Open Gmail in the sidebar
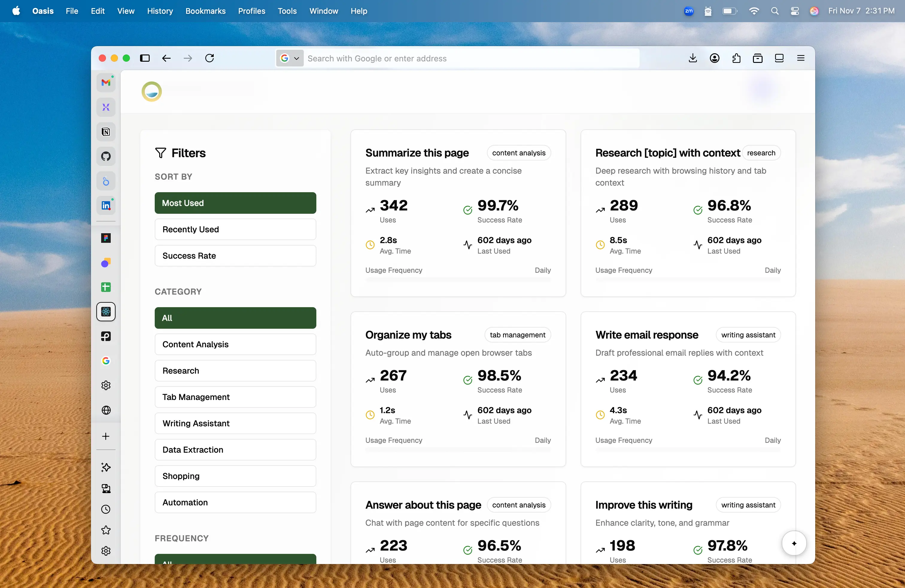This screenshot has width=905, height=588. coord(106,83)
